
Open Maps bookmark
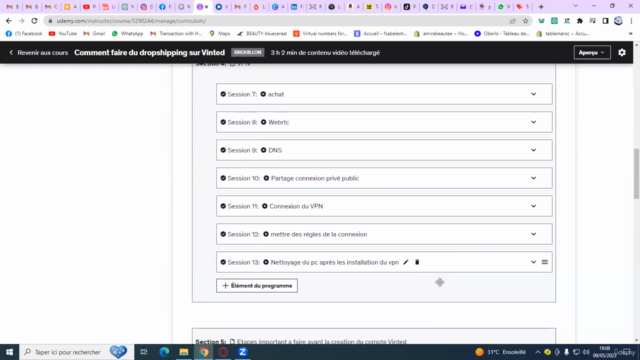220,33
